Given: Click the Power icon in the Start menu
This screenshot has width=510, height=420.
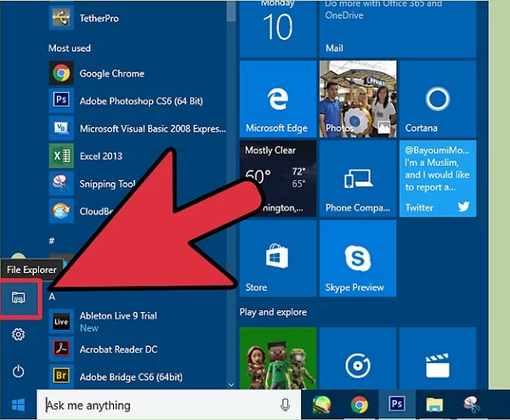Looking at the screenshot, I should (x=18, y=371).
